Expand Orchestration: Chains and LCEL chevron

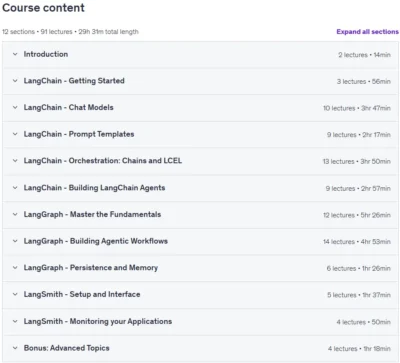click(15, 161)
